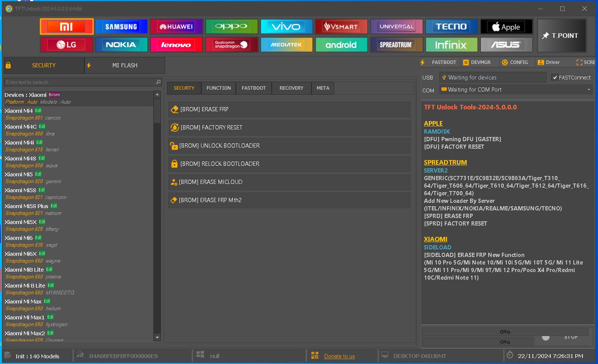Click the search magnifier icon
Screen dimensions: 598x364
pyautogui.click(x=158, y=82)
